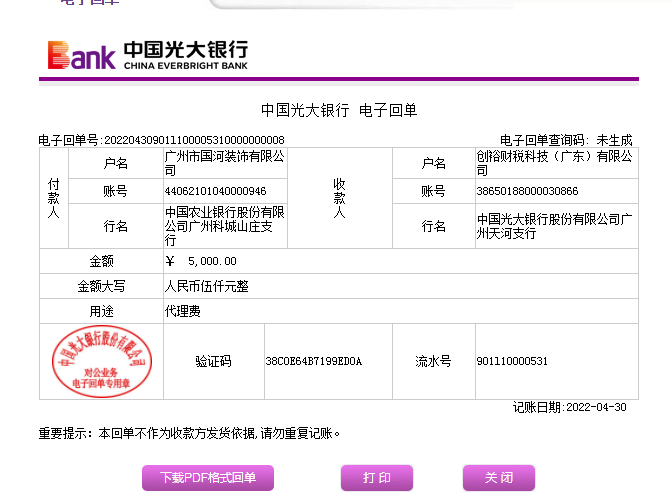Click the 用途 label cell
Image resolution: width=671 pixels, height=503 pixels.
tap(101, 311)
